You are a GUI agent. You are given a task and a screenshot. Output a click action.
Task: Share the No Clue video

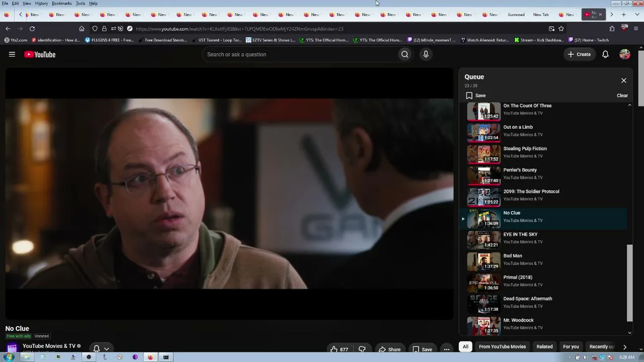pyautogui.click(x=389, y=349)
